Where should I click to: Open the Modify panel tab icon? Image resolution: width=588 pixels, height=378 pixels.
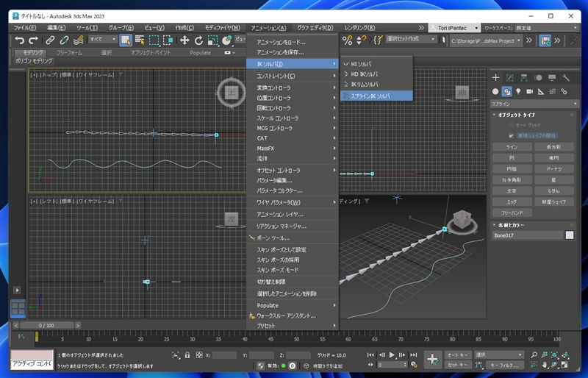click(x=509, y=78)
